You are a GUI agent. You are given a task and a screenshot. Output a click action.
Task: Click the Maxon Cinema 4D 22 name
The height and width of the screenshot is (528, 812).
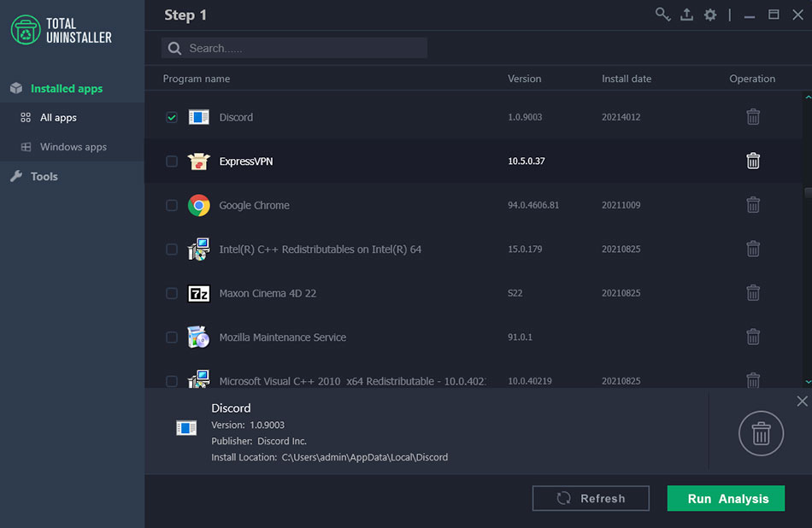268,293
